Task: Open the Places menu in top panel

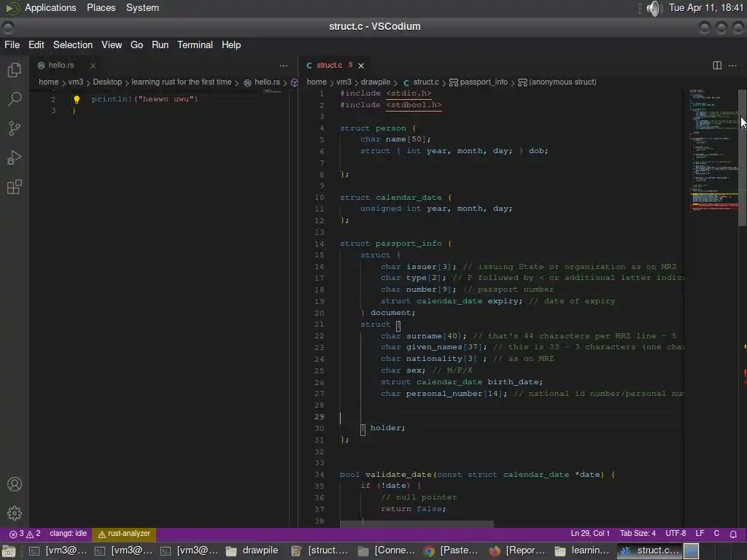Action: point(101,7)
